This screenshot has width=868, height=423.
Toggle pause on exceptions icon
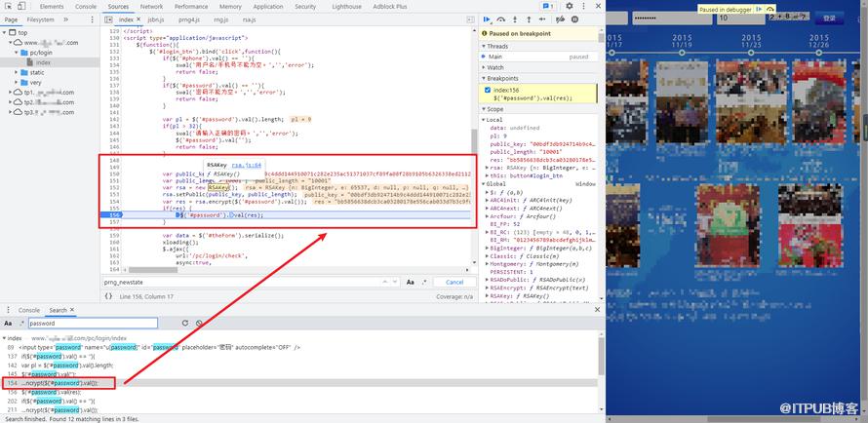574,19
